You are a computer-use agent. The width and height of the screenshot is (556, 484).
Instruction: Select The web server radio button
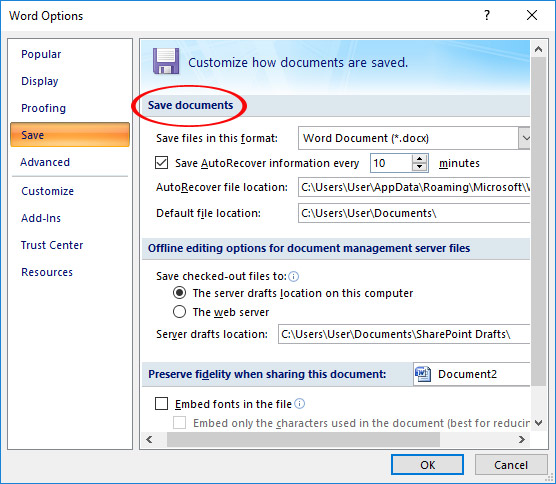click(x=179, y=312)
